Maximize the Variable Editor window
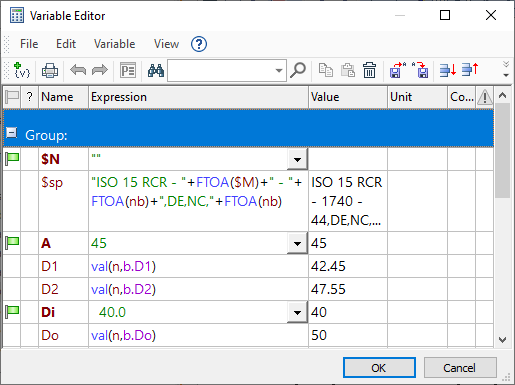Image resolution: width=515 pixels, height=385 pixels. (x=445, y=15)
